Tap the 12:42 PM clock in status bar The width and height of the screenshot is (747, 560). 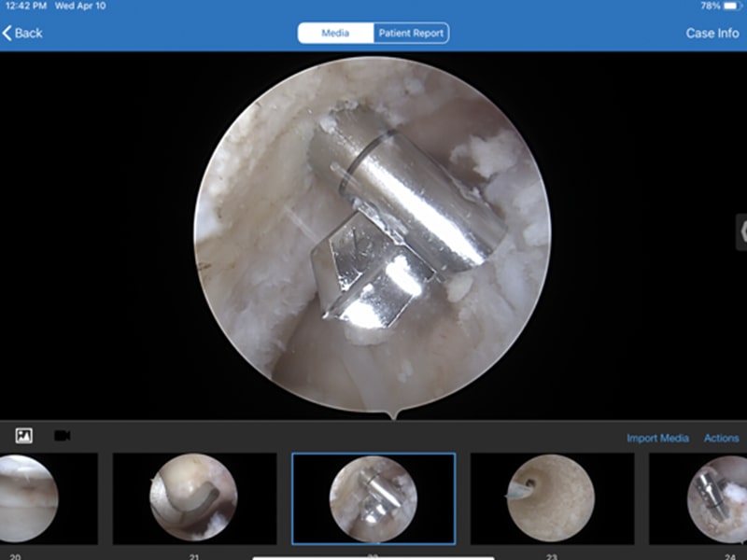tap(26, 7)
